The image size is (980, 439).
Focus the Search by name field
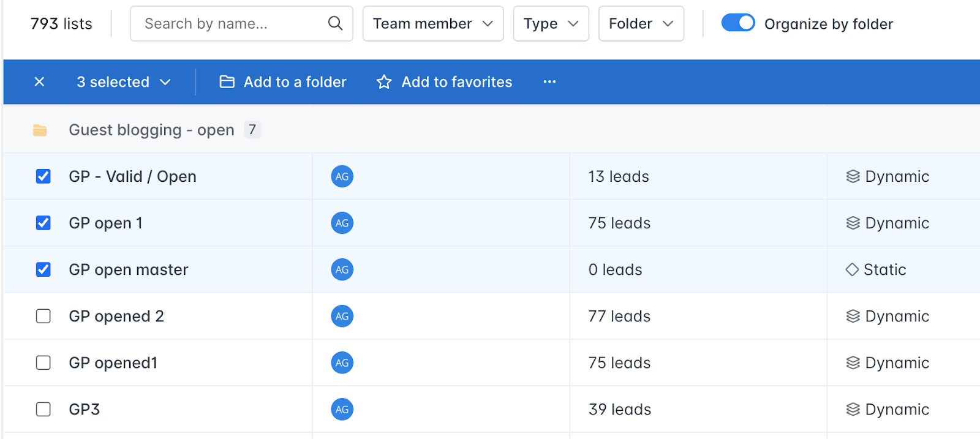click(x=241, y=24)
